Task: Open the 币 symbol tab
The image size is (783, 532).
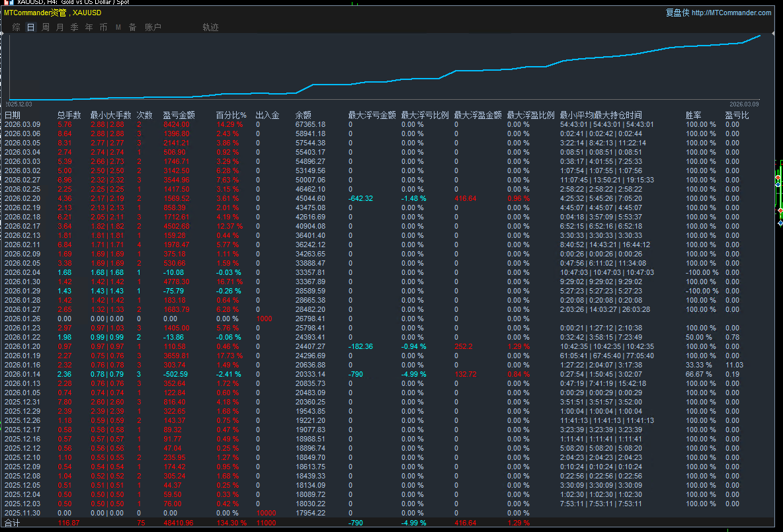Action: 104,27
